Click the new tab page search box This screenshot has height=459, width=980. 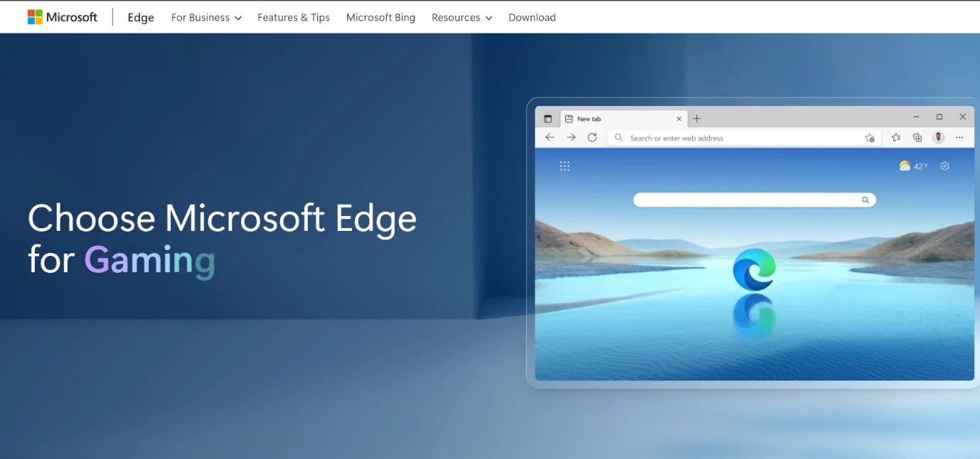point(755,200)
